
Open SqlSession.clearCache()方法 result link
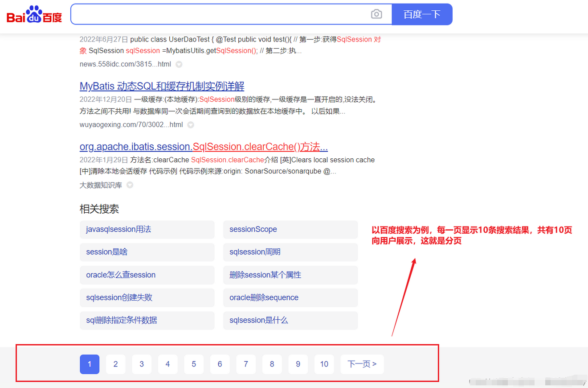[x=204, y=147]
